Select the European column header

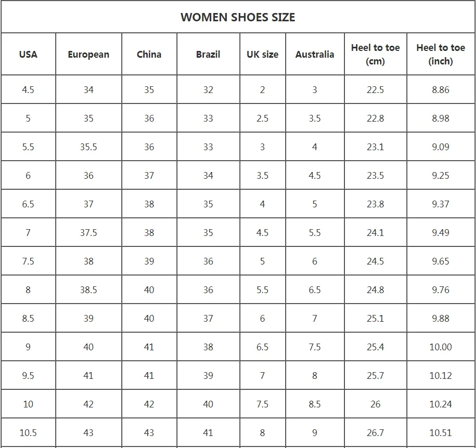click(x=88, y=54)
